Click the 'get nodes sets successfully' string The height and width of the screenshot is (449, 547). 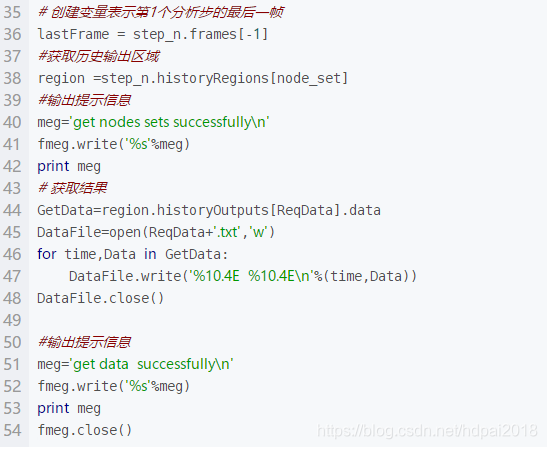pyautogui.click(x=170, y=122)
